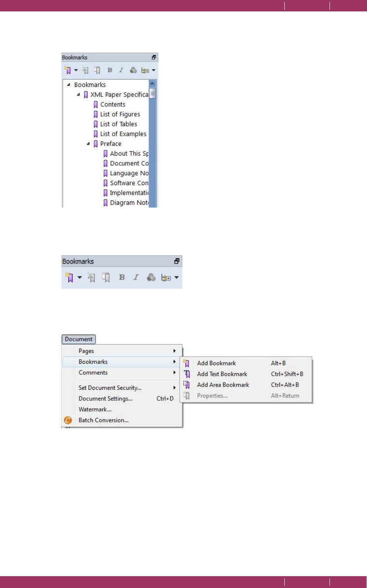Choose Add Bookmark in submenu
Viewport: 367px width, 588px height.
point(246,363)
